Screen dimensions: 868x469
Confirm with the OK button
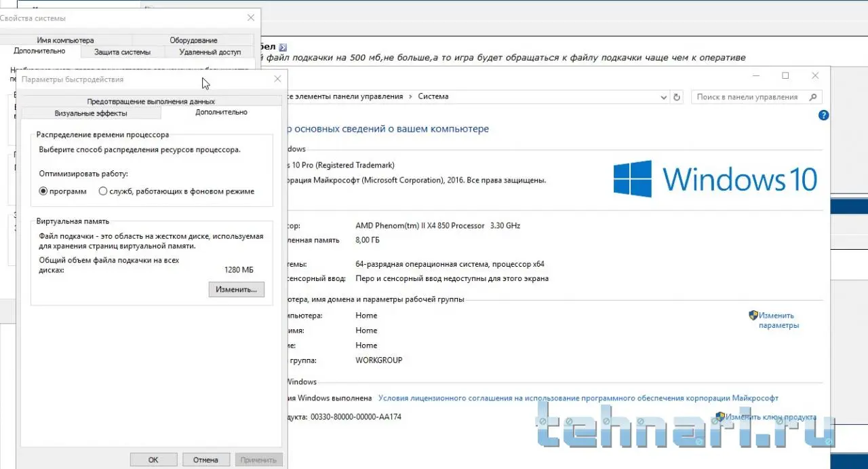153,459
